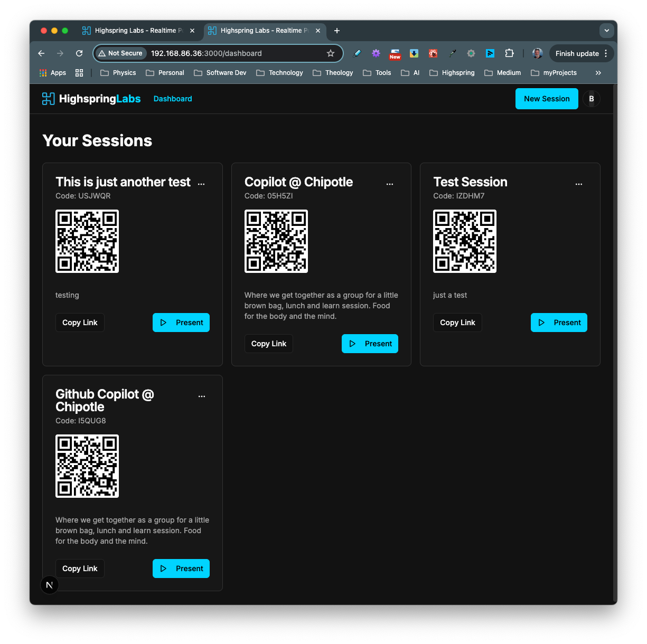Click Present on the Test Session card
Viewport: 647px width, 644px height.
pyautogui.click(x=559, y=322)
